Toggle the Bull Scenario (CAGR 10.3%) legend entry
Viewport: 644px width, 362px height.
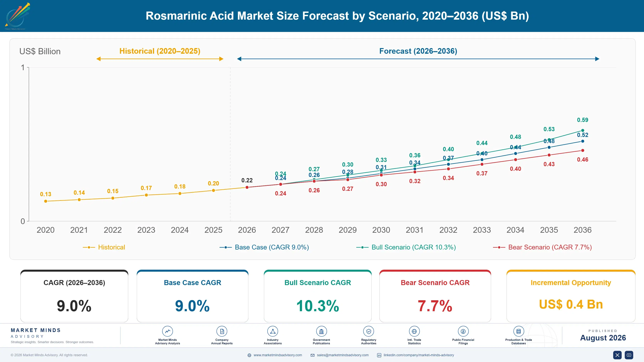click(406, 247)
